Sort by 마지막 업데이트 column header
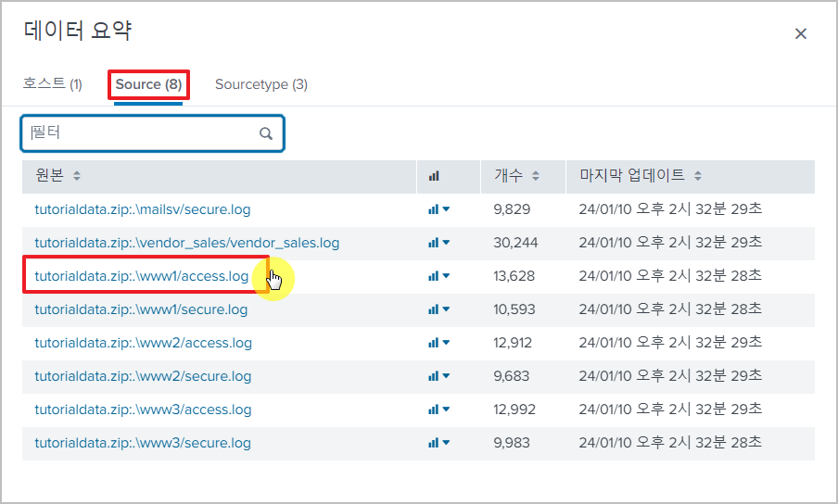 pyautogui.click(x=641, y=175)
